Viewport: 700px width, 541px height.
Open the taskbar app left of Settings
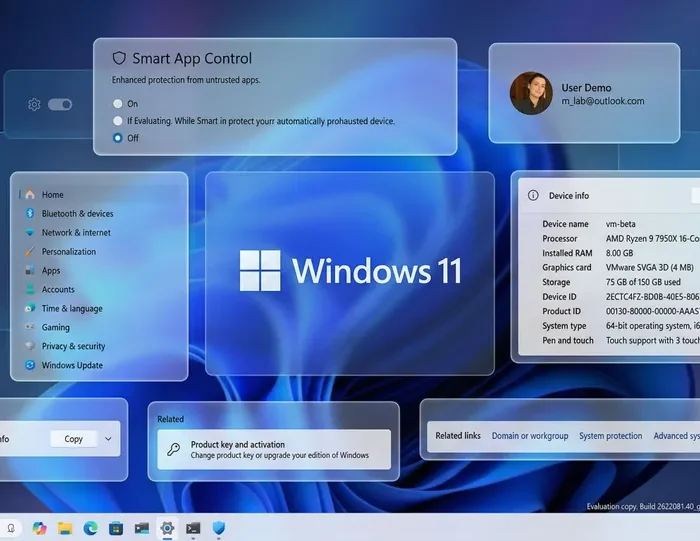[142, 529]
